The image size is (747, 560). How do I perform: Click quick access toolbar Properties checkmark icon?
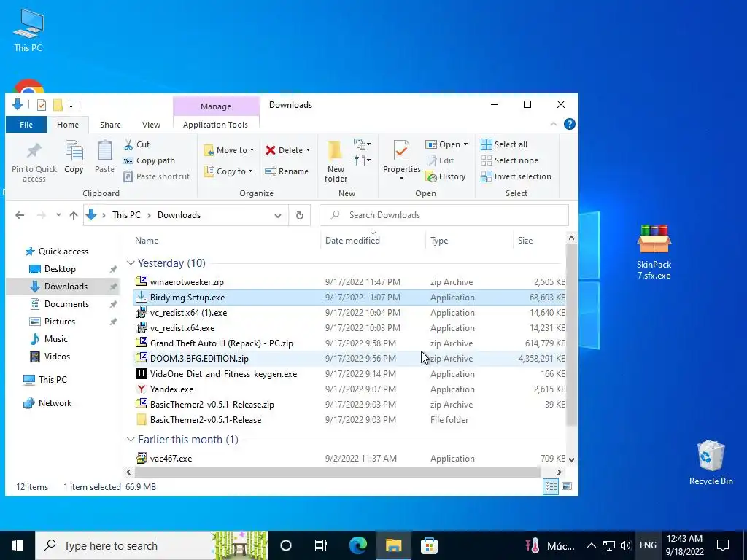click(x=42, y=105)
